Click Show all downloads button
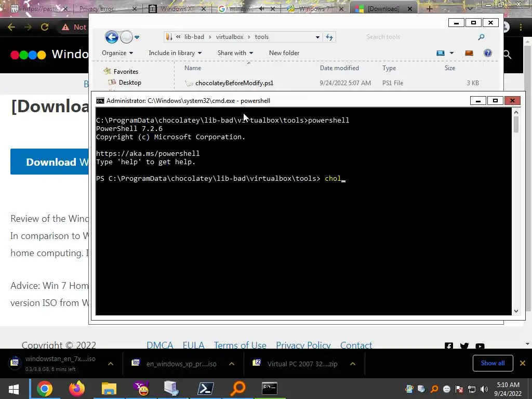 click(493, 363)
